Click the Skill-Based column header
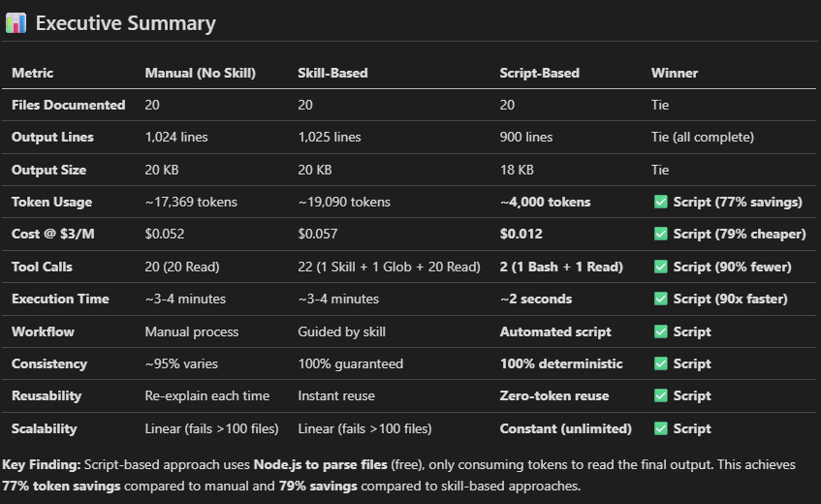The height and width of the screenshot is (504, 821). 332,73
